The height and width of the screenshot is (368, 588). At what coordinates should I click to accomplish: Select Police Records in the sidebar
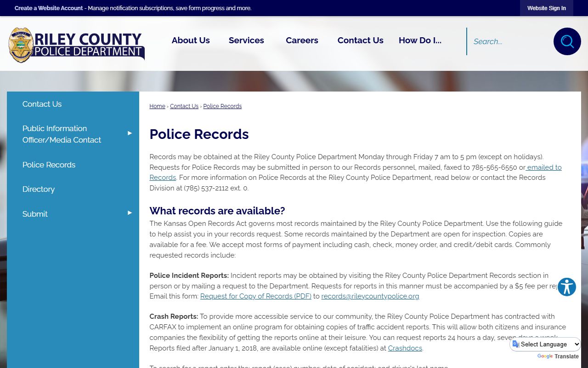click(73, 165)
